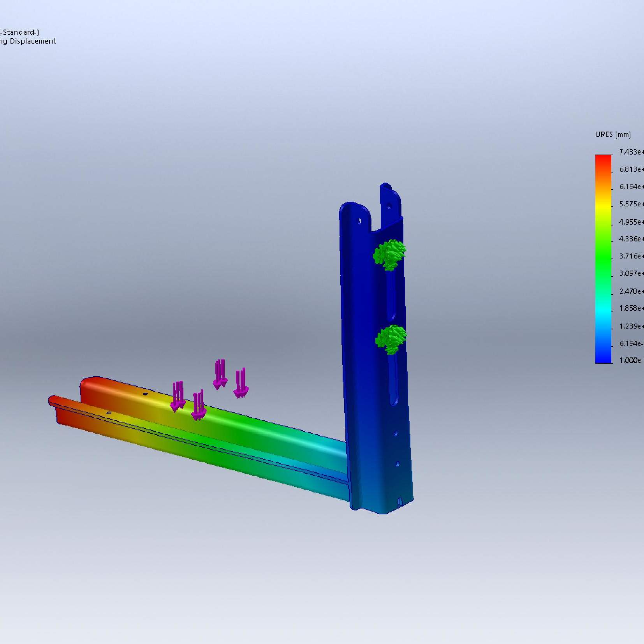Screen dimensions: 644x644
Task: Pick the hole on the front horizontal rail
Action: [109, 413]
